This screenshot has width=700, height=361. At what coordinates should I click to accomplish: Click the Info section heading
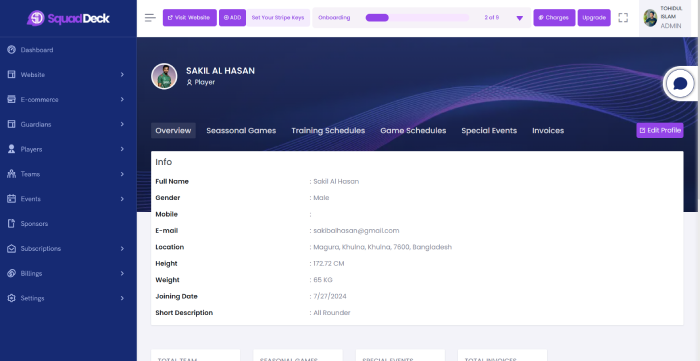163,162
